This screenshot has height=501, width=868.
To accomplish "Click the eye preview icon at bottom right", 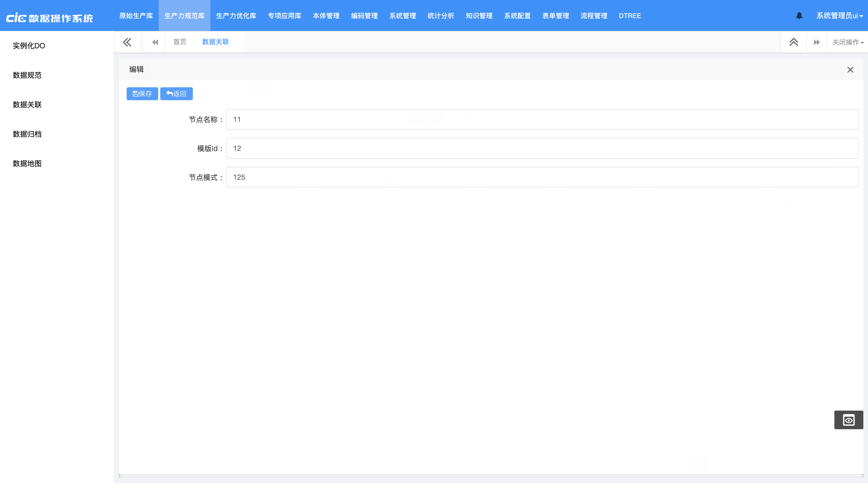I will tap(848, 420).
